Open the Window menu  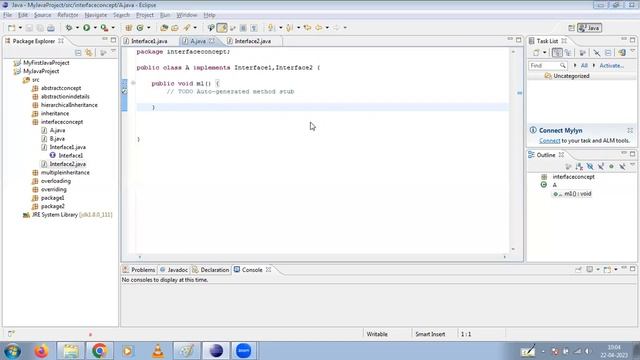coord(187,15)
